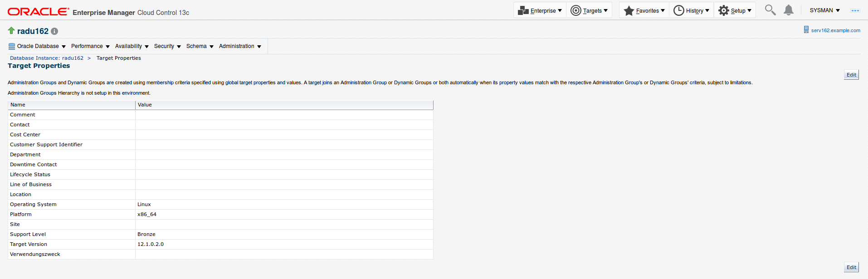The height and width of the screenshot is (279, 868).
Task: Open the Administration menu
Action: point(240,46)
